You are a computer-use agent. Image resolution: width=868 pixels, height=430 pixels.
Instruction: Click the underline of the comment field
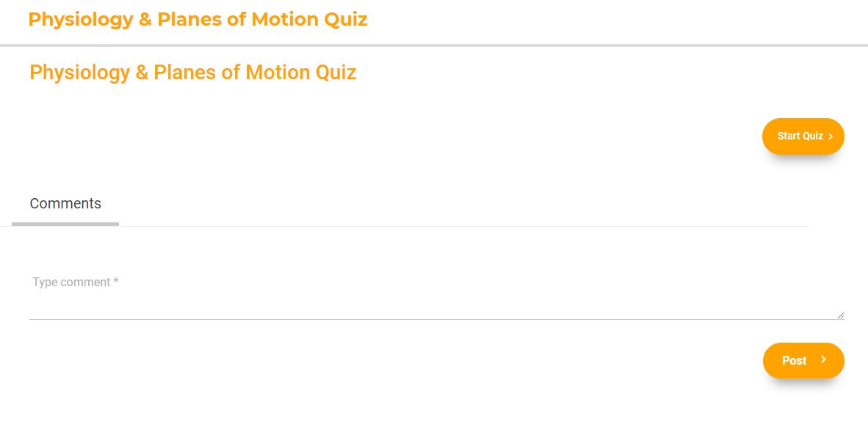click(436, 319)
